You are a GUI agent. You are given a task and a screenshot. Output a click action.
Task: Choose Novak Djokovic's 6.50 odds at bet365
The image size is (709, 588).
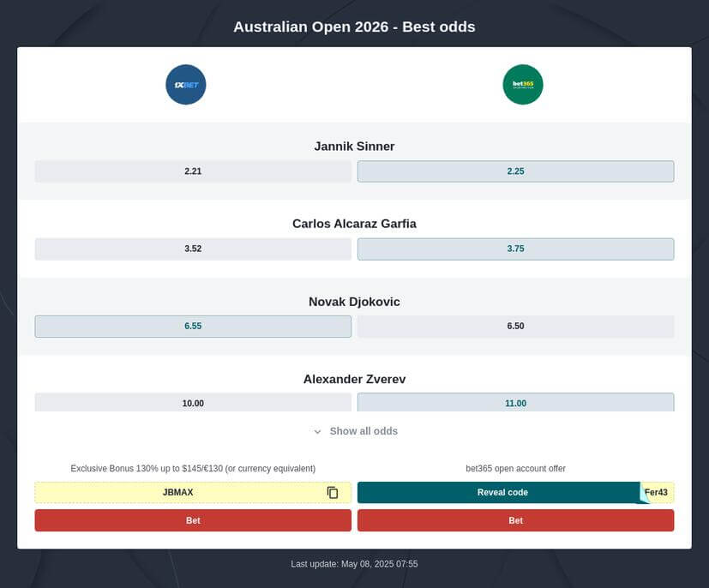coord(515,326)
